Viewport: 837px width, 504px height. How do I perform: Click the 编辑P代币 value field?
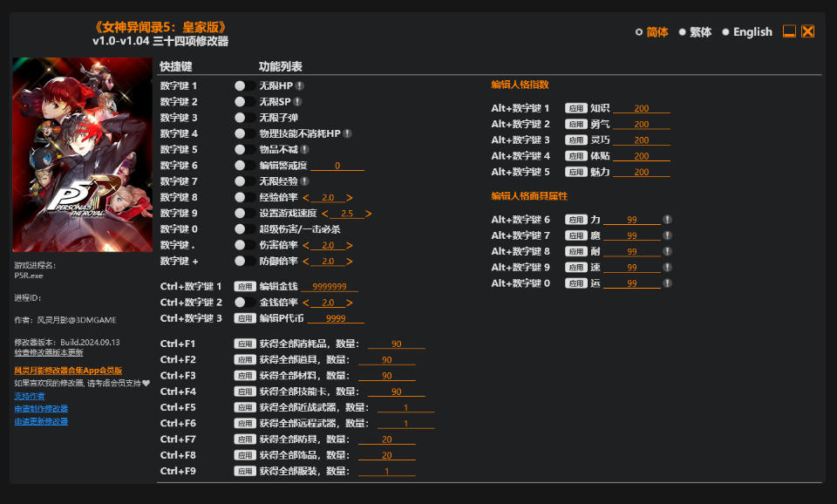tap(336, 318)
